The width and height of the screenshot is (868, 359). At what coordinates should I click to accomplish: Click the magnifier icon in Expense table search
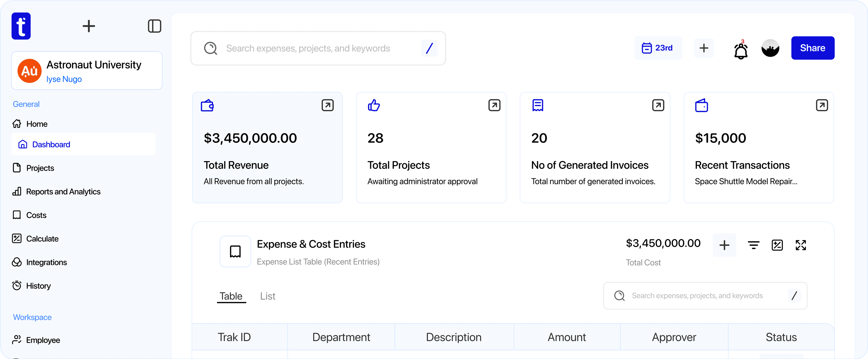pos(619,295)
